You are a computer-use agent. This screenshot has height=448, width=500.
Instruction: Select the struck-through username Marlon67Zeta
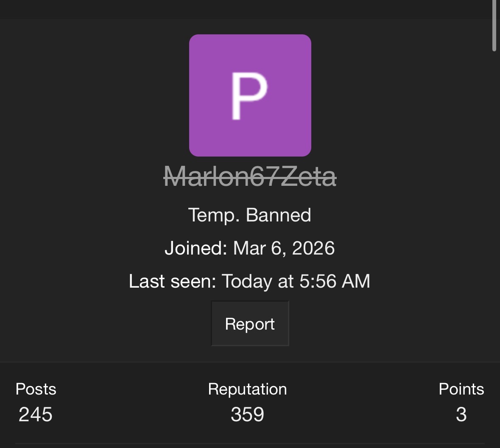coord(250,176)
